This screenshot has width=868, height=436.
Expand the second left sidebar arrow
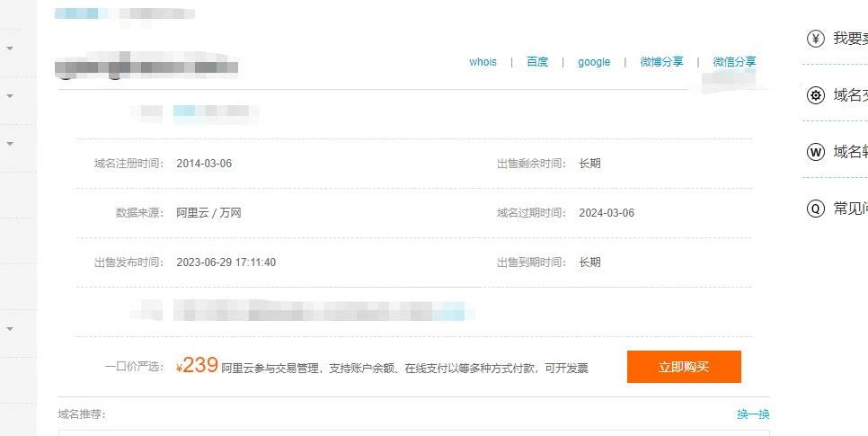pos(9,95)
